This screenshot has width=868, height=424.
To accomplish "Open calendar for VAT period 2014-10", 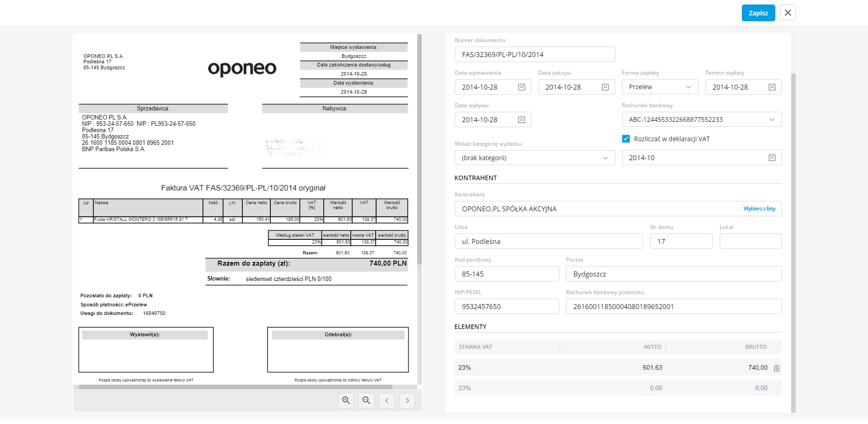I will tap(772, 157).
